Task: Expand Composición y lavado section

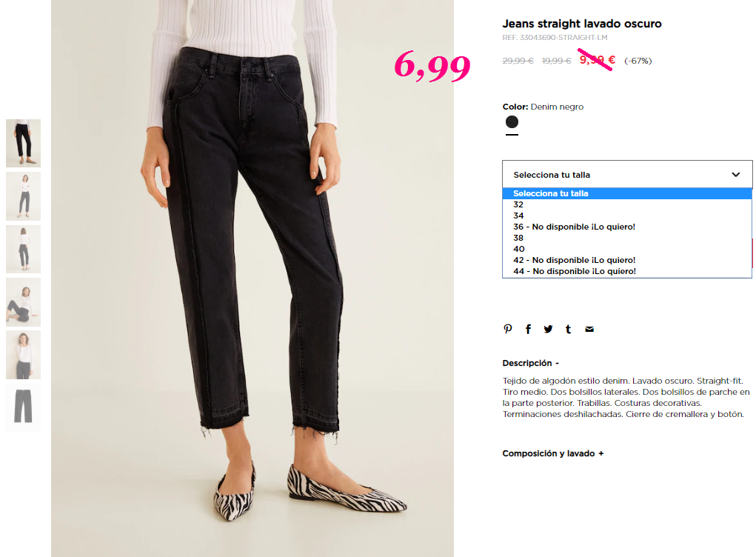Action: tap(552, 453)
